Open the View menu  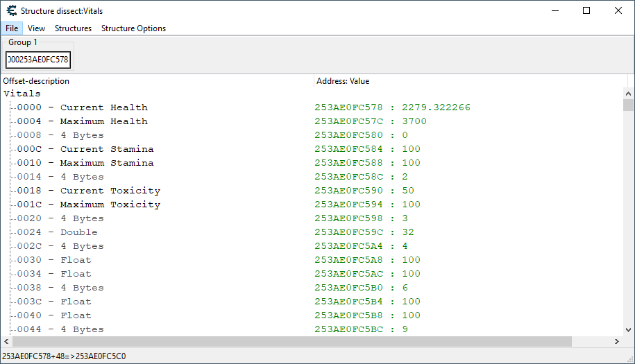tap(36, 28)
